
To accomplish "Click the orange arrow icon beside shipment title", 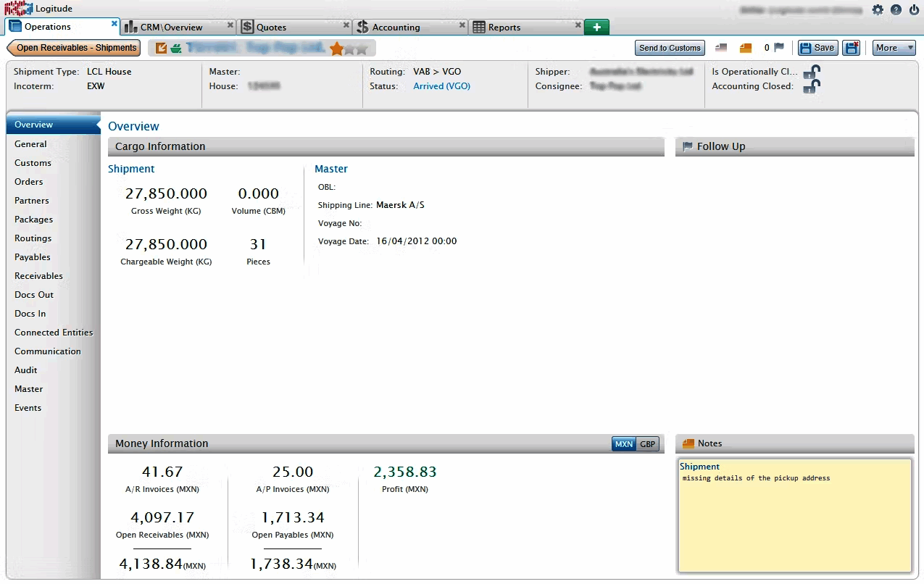I will [161, 49].
